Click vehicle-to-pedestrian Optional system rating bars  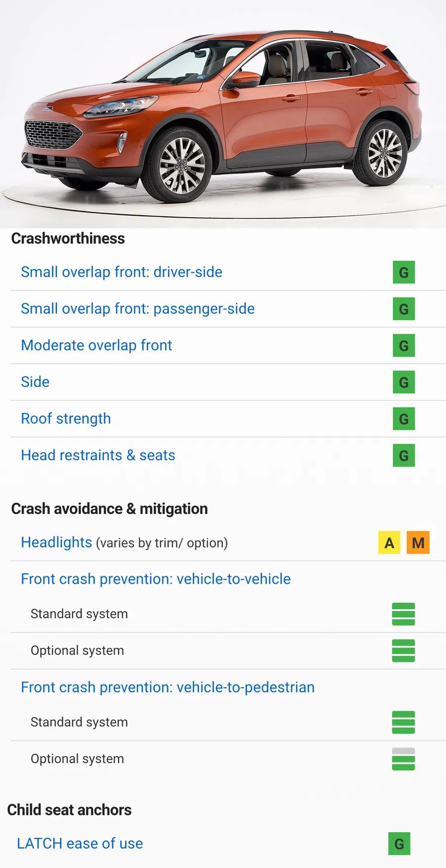pos(403,759)
